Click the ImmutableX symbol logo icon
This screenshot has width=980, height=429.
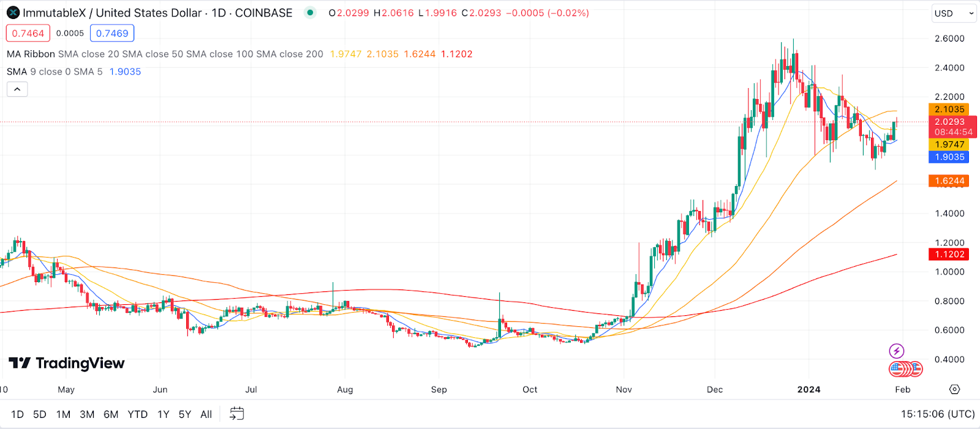point(13,13)
